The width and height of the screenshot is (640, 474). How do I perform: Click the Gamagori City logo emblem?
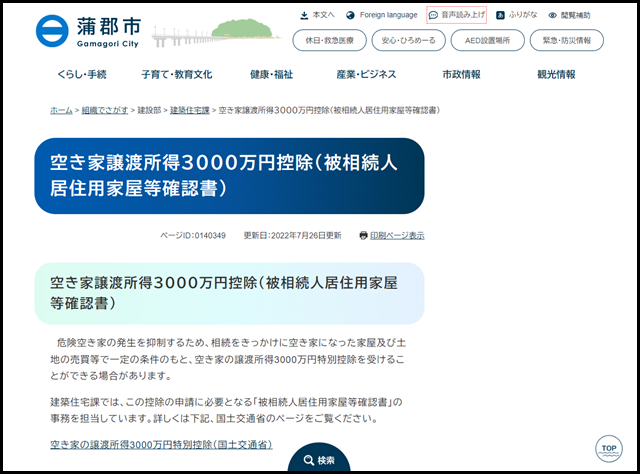(52, 31)
